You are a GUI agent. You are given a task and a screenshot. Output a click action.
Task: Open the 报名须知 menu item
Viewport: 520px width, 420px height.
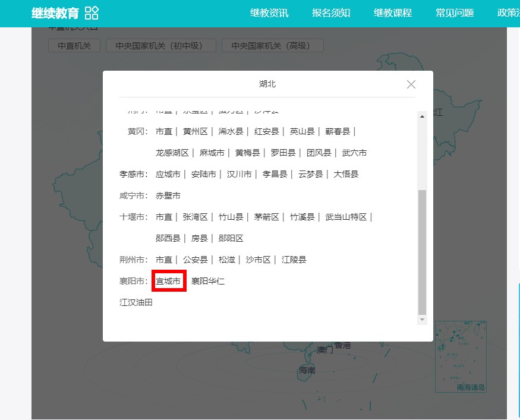pos(330,12)
